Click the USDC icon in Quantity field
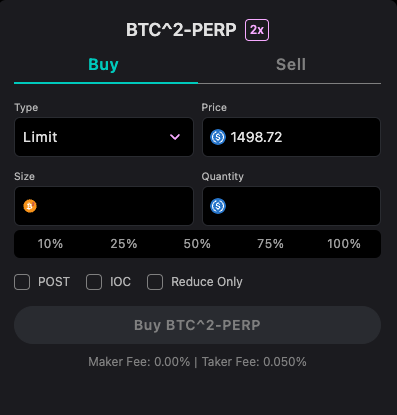The height and width of the screenshot is (415, 397). point(218,206)
